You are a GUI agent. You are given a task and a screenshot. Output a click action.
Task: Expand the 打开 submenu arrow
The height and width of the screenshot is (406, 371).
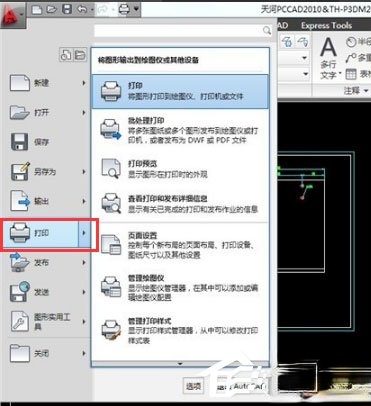click(x=84, y=112)
